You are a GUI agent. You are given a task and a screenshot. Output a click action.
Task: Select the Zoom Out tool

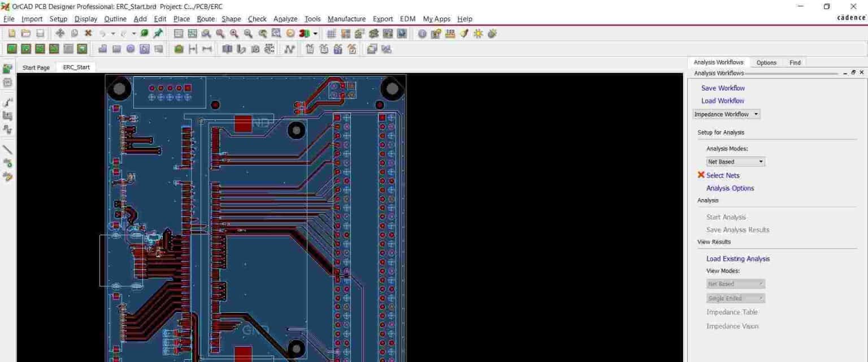248,34
